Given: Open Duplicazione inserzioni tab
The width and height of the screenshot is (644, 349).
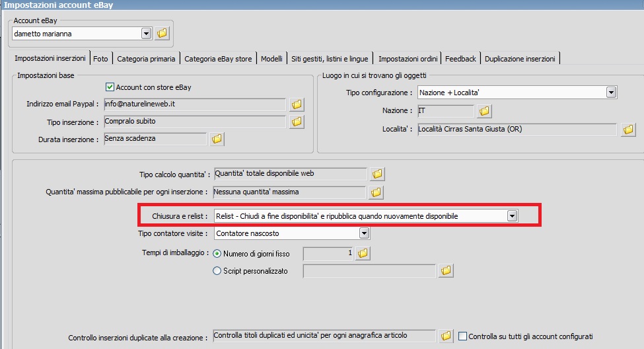Looking at the screenshot, I should [x=520, y=59].
